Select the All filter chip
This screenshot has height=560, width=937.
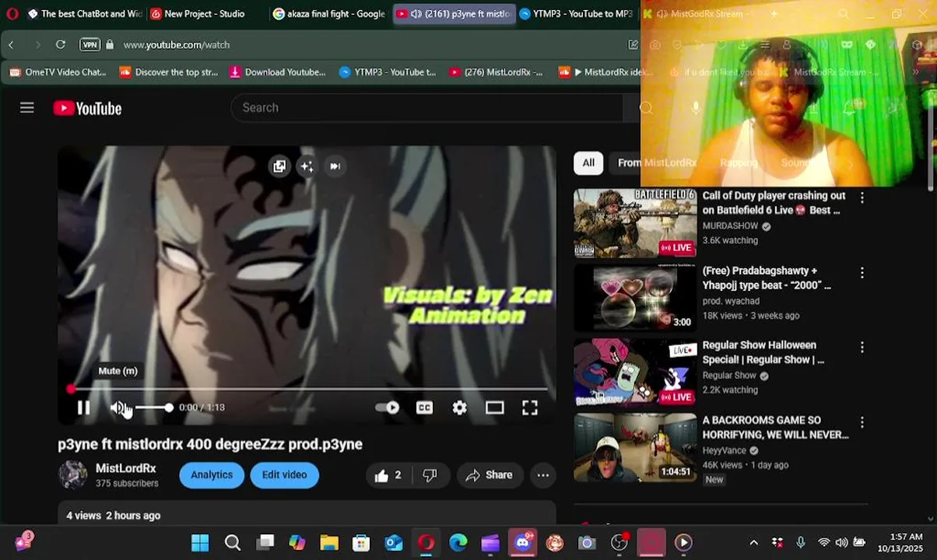(588, 163)
